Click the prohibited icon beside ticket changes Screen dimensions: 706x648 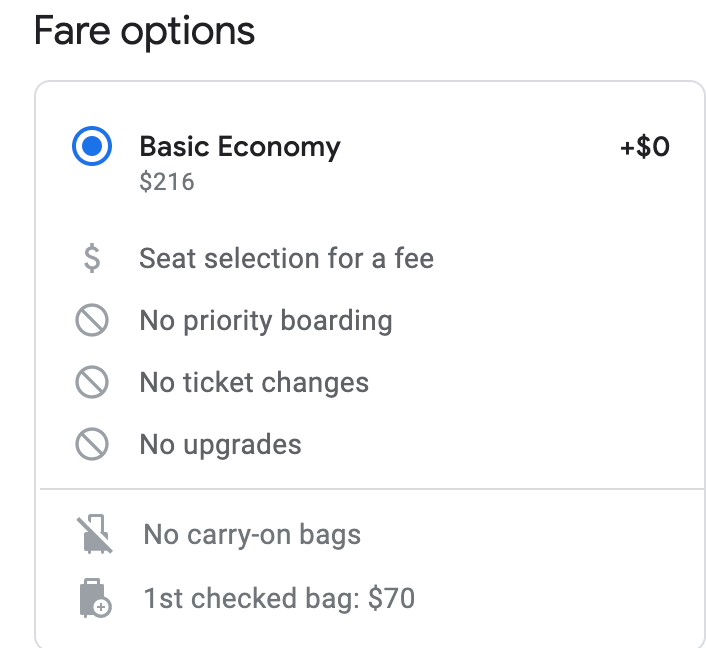[92, 382]
